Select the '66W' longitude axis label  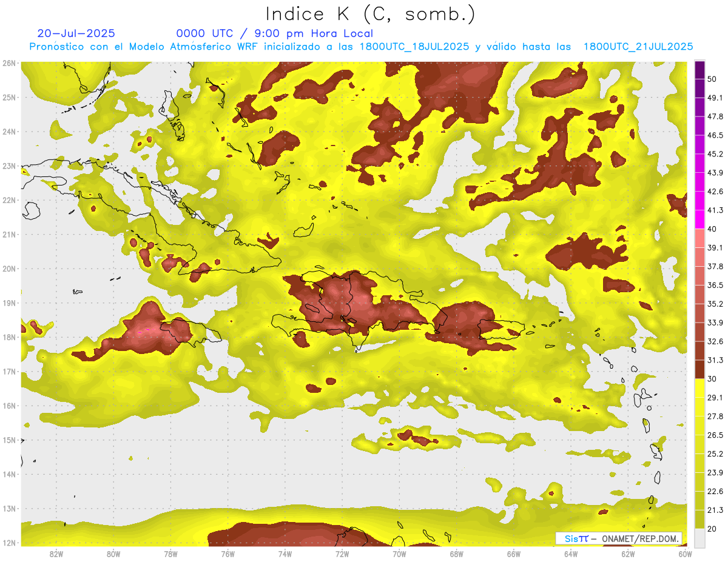(514, 554)
